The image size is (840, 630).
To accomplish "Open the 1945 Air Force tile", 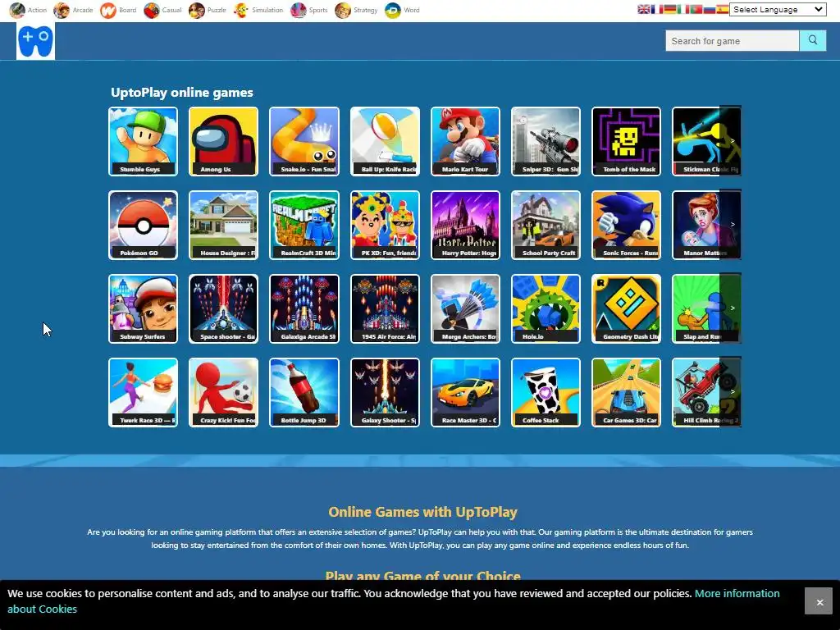I will click(x=385, y=308).
